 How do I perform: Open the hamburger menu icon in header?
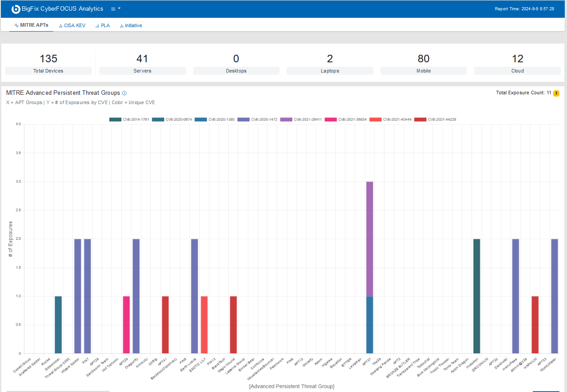[113, 8]
